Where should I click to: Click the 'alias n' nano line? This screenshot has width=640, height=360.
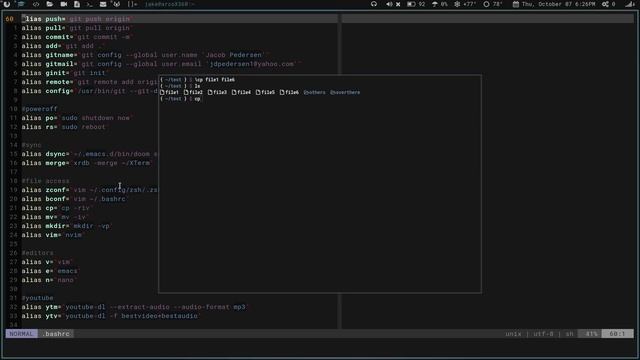pos(50,280)
